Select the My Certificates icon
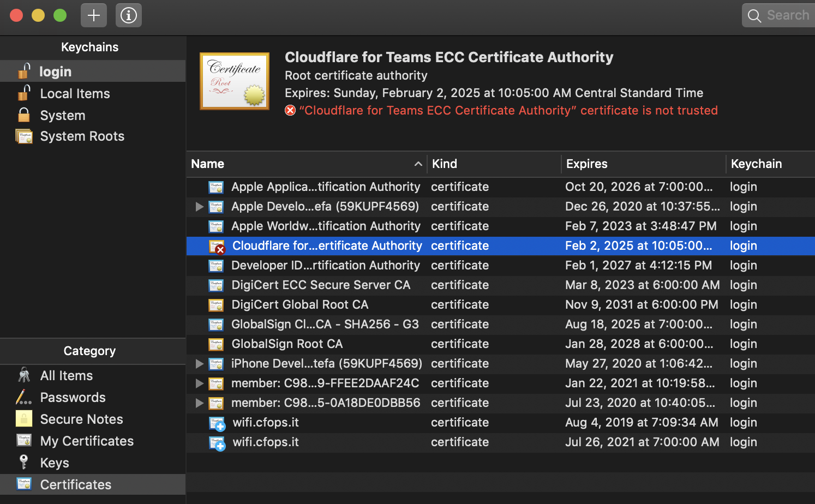The height and width of the screenshot is (504, 815). 23,441
